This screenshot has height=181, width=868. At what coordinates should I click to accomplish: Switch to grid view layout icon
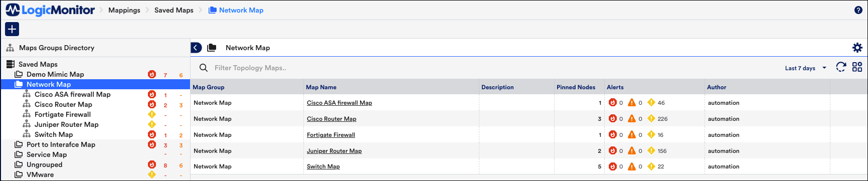(x=857, y=67)
